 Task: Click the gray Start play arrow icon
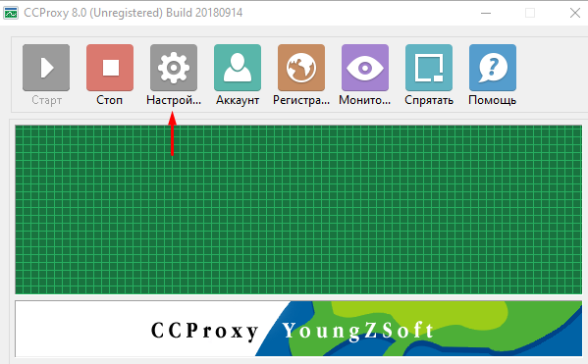point(46,68)
